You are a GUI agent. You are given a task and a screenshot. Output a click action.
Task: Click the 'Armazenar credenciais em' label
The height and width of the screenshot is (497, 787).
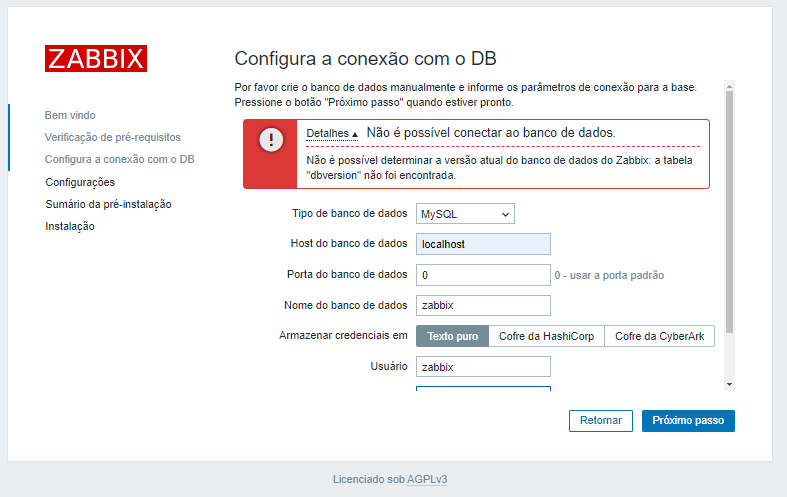[x=343, y=336]
